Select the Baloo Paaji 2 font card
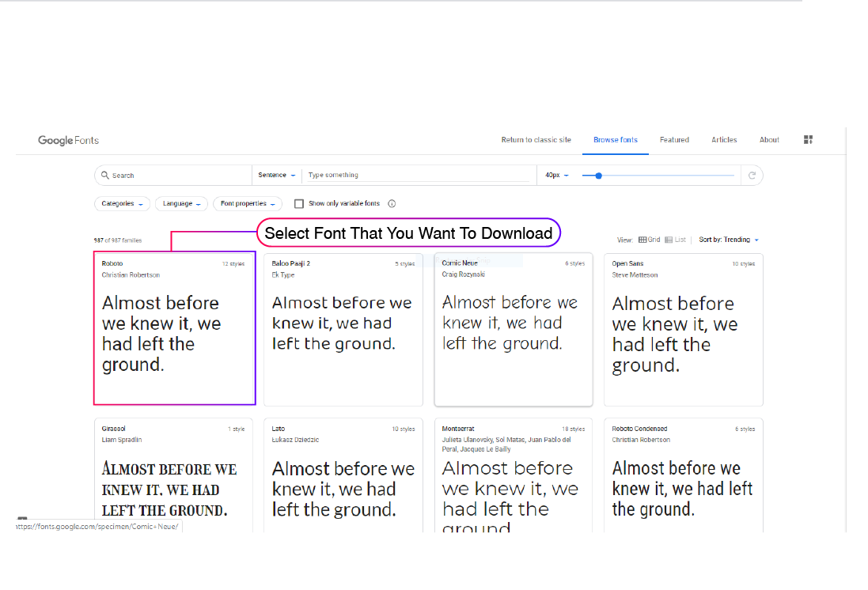Image resolution: width=868 pixels, height=590 pixels. [x=343, y=330]
